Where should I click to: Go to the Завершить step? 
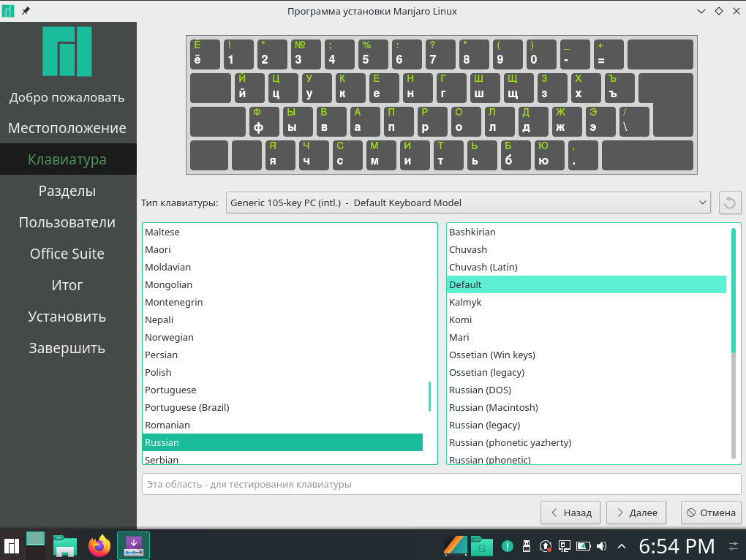coord(67,348)
